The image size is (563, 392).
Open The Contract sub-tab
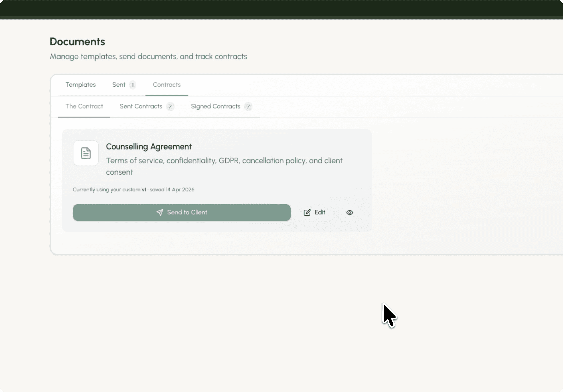(84, 106)
